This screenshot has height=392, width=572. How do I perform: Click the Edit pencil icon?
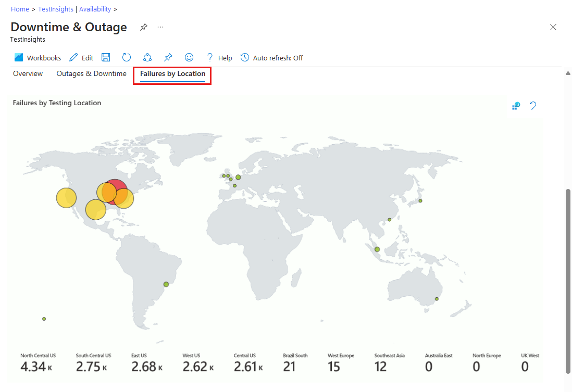coord(73,58)
